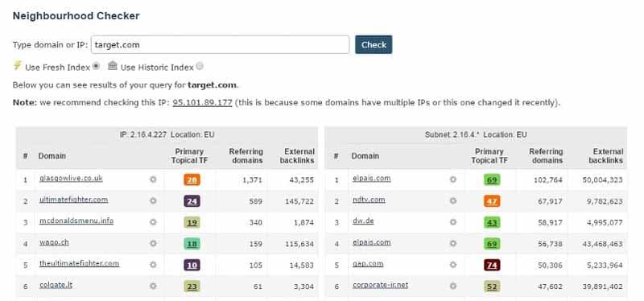Screen dimensions: 644x301
Task: Select the Use Fresh Index radio button
Action: coord(96,66)
